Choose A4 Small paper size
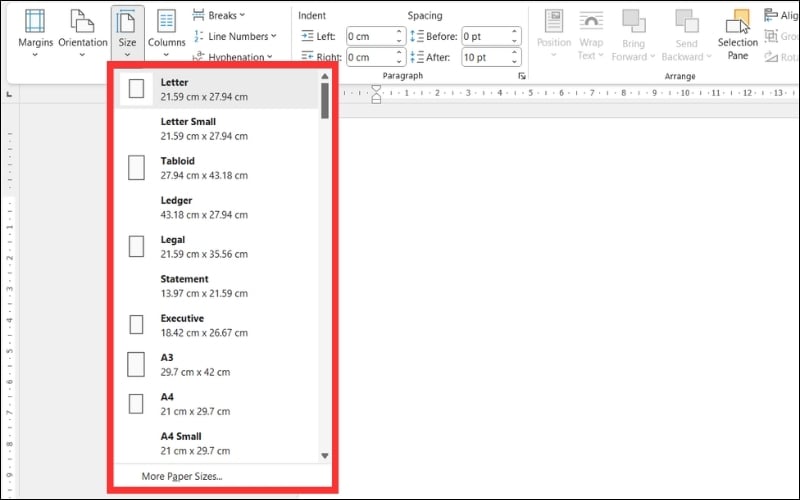Viewport: 800px width, 500px height. pyautogui.click(x=218, y=443)
